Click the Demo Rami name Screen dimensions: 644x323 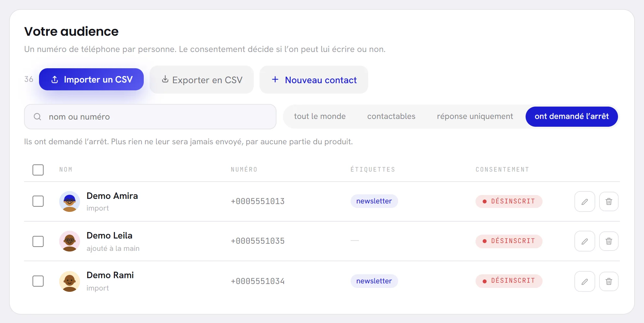coord(110,275)
